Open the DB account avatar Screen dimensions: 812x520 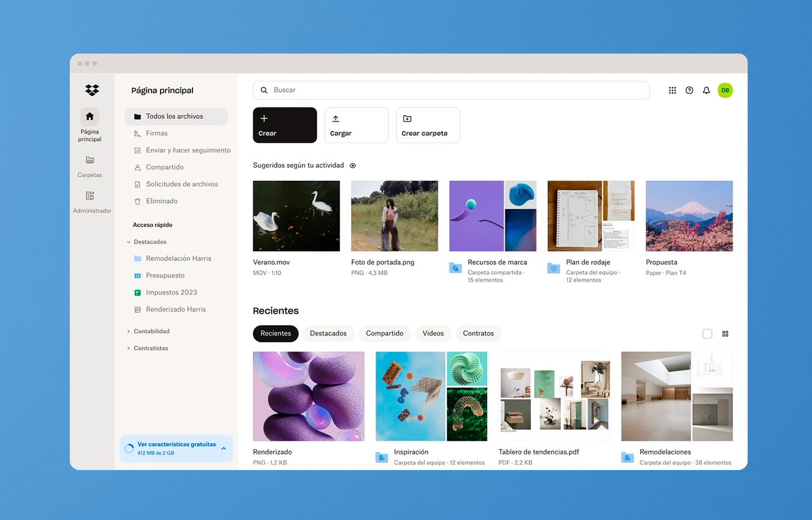point(725,90)
